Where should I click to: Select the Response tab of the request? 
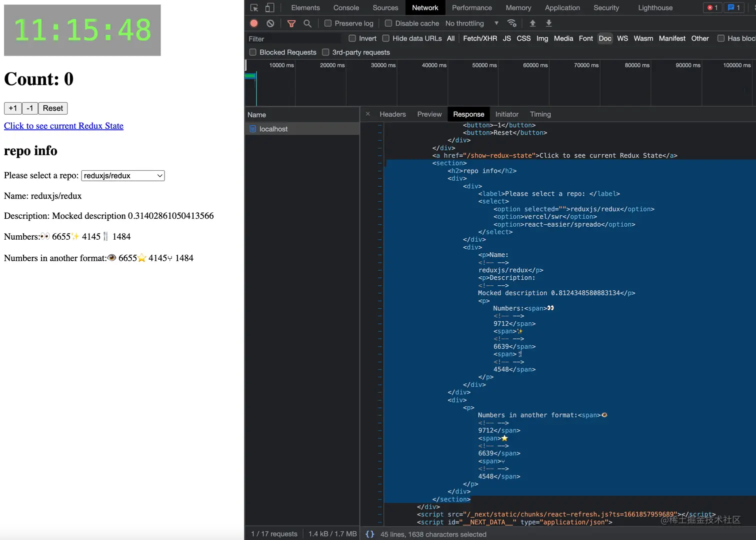pyautogui.click(x=468, y=115)
